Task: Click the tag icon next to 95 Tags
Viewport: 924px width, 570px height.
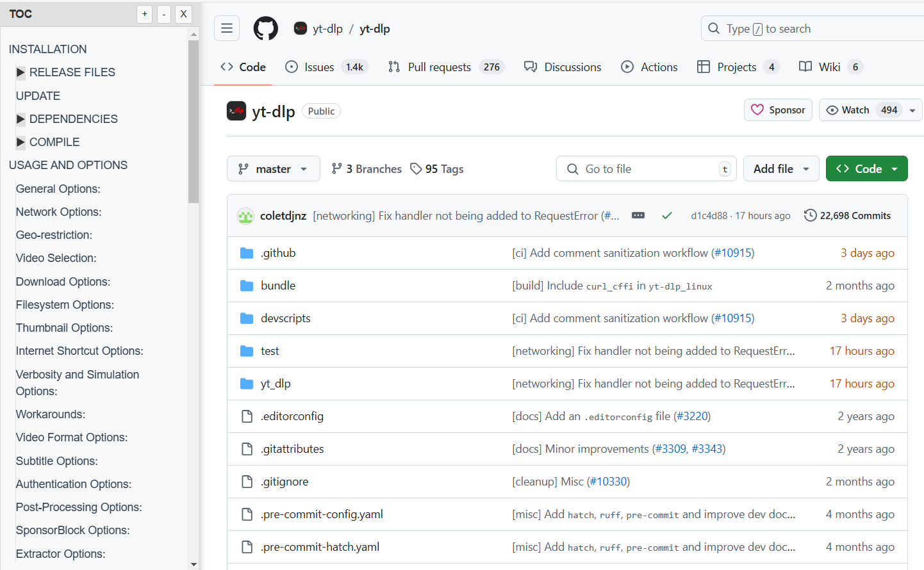Action: 417,168
